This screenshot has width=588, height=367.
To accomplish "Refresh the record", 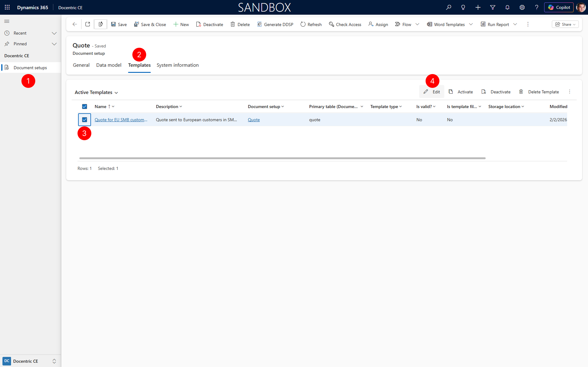I will [x=311, y=24].
